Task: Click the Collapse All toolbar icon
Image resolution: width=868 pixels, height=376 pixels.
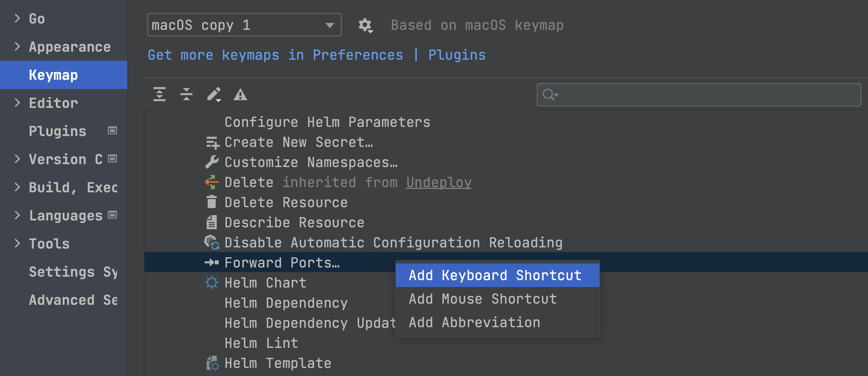Action: (x=186, y=94)
